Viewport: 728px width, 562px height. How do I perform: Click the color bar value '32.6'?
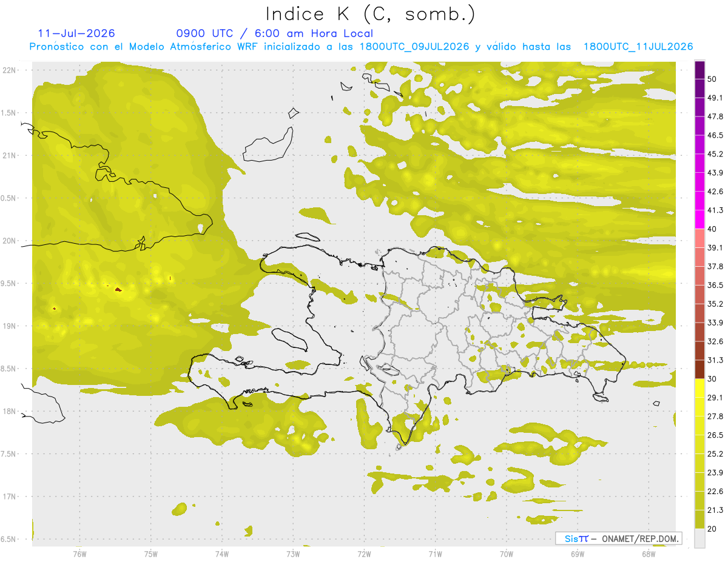click(715, 341)
